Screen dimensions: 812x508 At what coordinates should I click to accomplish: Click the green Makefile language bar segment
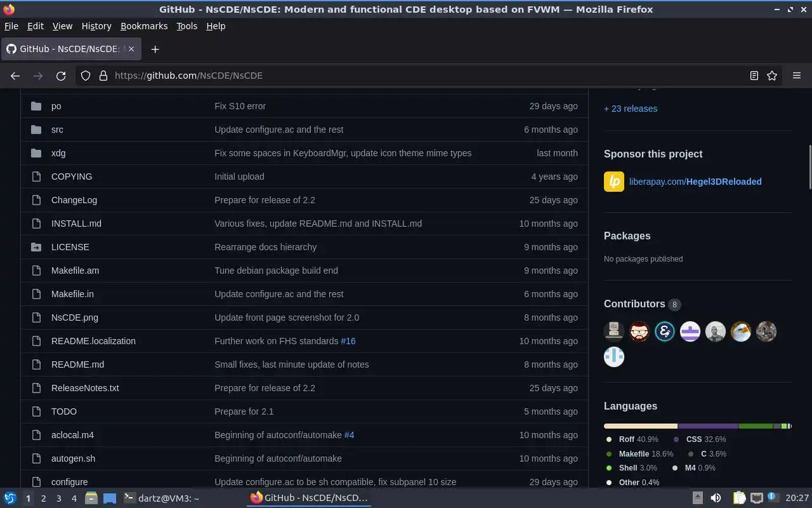(x=756, y=426)
